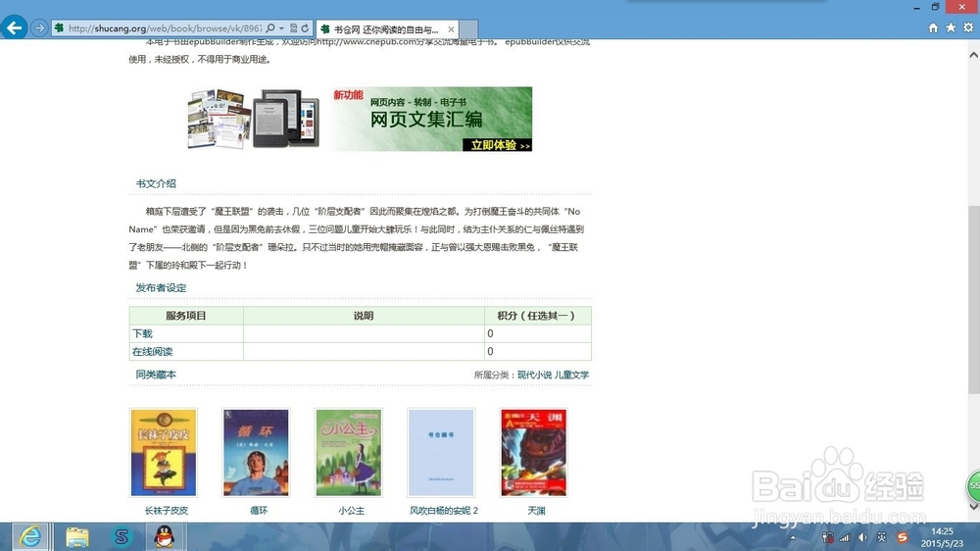Click the scrollbar up arrow

pyautogui.click(x=974, y=55)
